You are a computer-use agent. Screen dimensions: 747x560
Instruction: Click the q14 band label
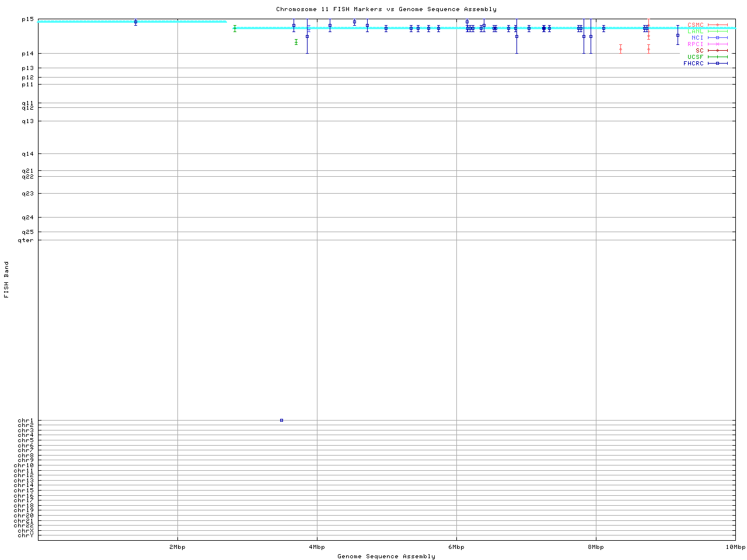[27, 154]
